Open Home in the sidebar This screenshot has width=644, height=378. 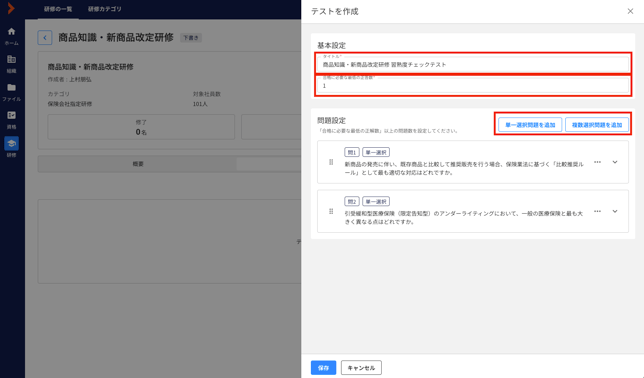pyautogui.click(x=12, y=36)
